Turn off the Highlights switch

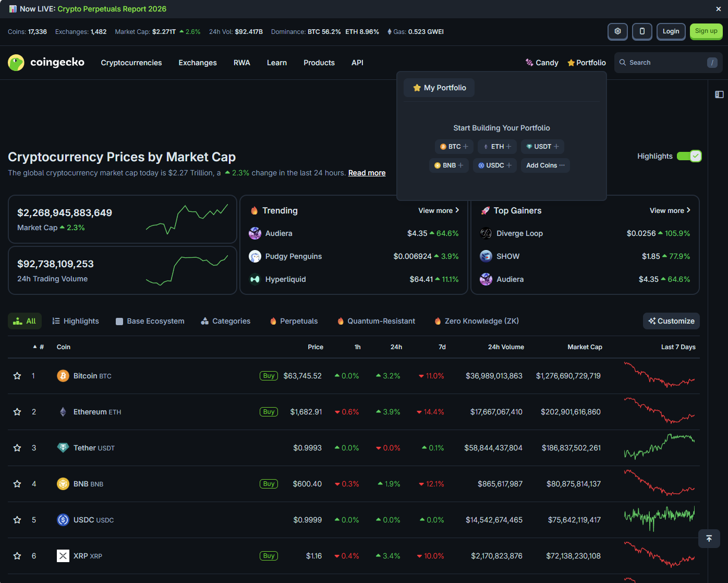coord(689,156)
